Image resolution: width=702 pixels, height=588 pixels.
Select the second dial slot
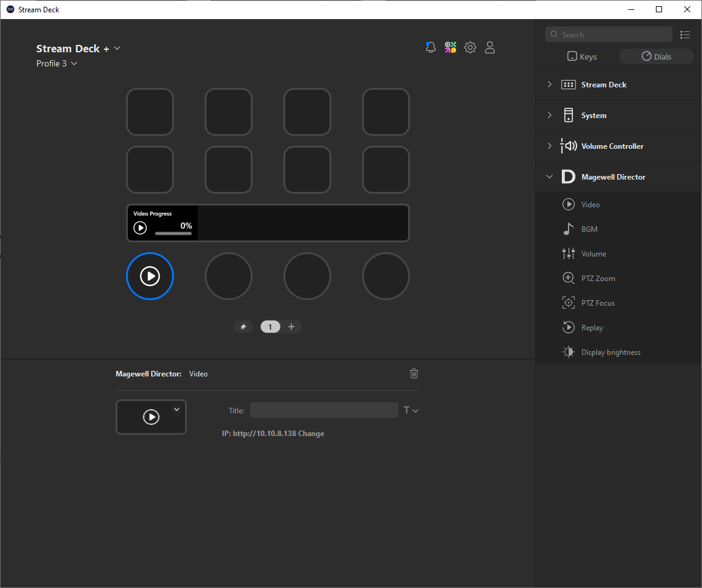tap(229, 276)
